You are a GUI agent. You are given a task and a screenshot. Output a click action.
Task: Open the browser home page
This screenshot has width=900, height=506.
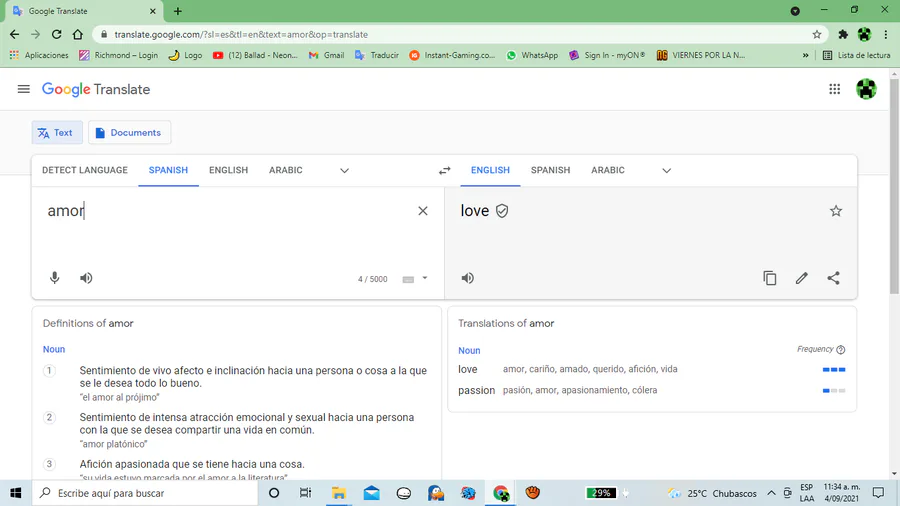tap(77, 34)
